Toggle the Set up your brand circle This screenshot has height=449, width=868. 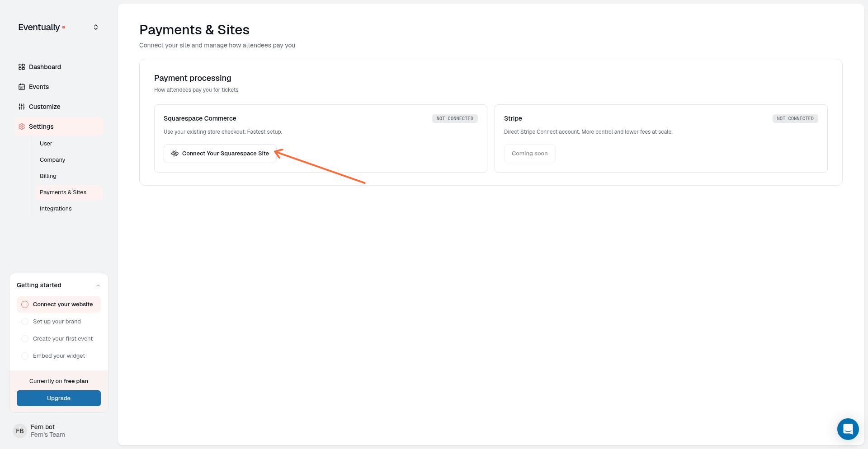[x=25, y=322]
